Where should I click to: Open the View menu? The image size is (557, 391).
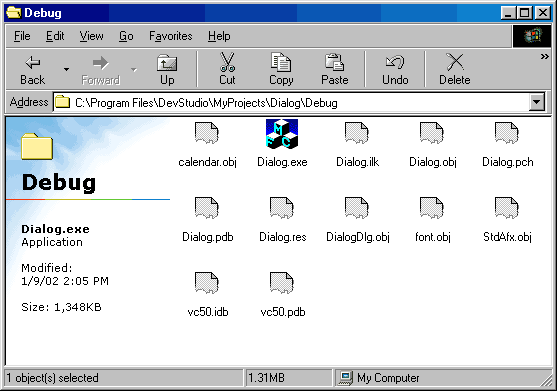coord(91,36)
